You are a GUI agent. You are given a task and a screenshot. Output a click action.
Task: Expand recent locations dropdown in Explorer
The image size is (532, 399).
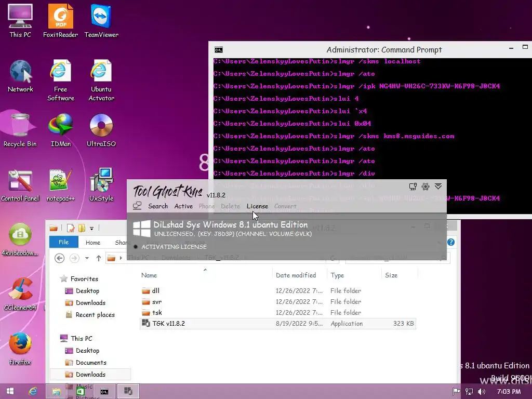click(87, 258)
